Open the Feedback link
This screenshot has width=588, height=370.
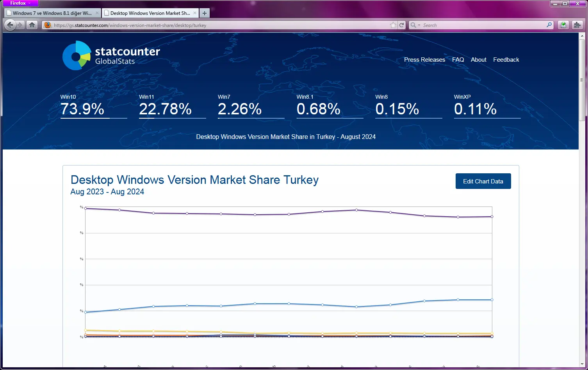pyautogui.click(x=506, y=60)
